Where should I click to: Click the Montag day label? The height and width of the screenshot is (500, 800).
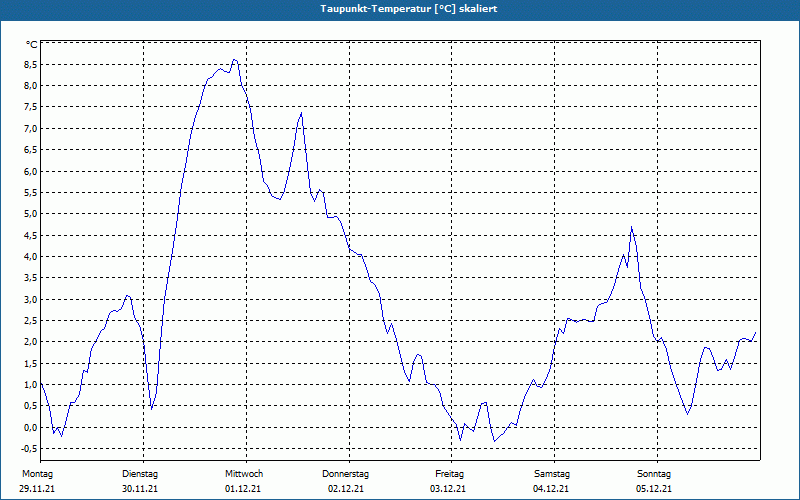click(x=37, y=474)
